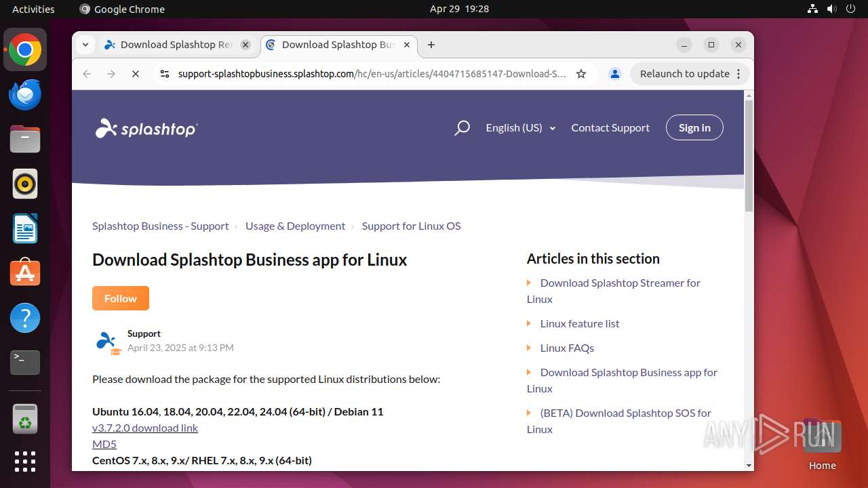Open Splashtop Business - Support breadcrumb
This screenshot has height=488, width=868.
[x=161, y=226]
